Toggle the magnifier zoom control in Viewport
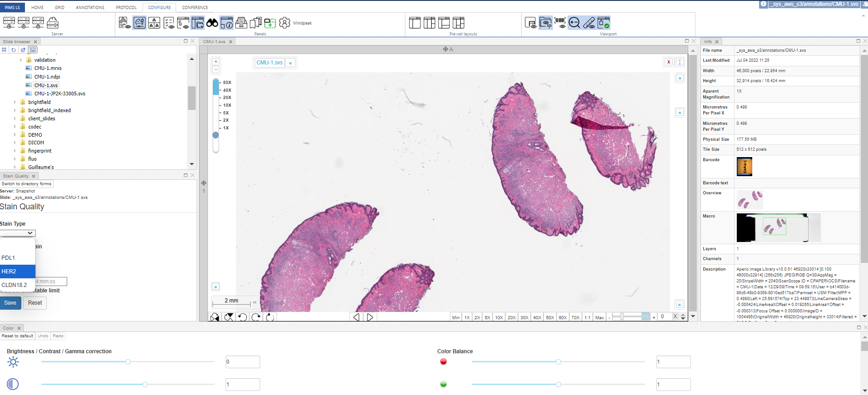This screenshot has width=868, height=395. click(574, 23)
